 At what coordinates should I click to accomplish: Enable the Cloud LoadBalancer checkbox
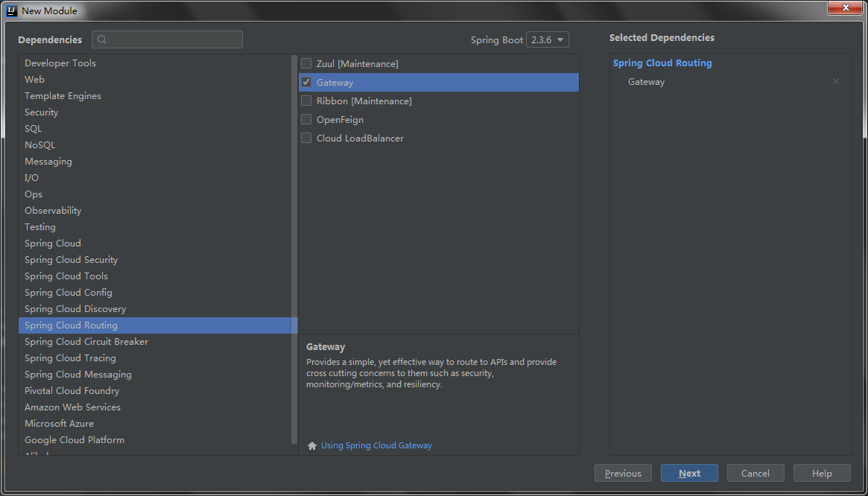coord(306,138)
